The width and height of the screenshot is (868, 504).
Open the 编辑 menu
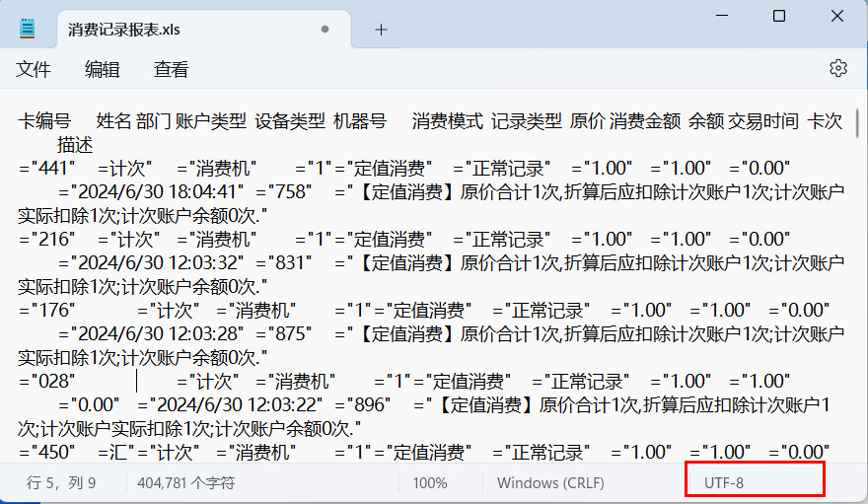pos(102,69)
